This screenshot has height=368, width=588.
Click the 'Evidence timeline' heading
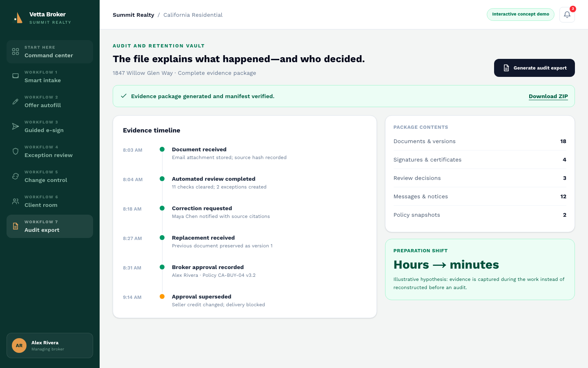(x=151, y=130)
